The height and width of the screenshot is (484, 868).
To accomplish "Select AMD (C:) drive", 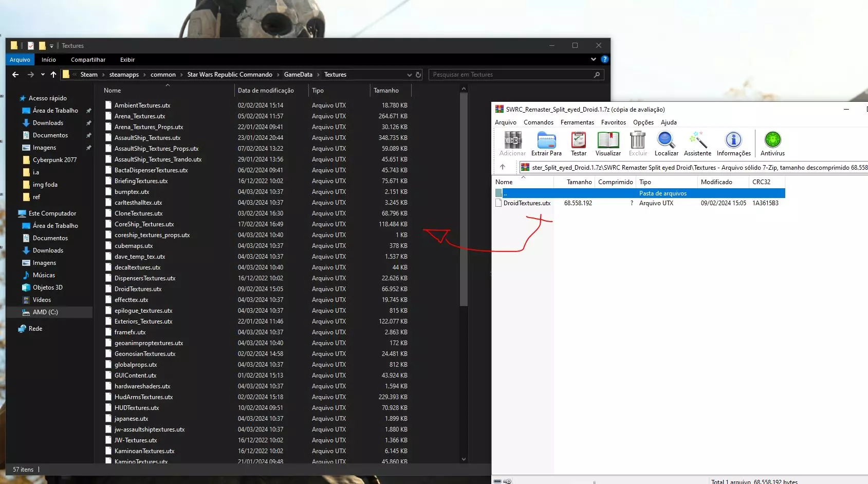I will 45,312.
